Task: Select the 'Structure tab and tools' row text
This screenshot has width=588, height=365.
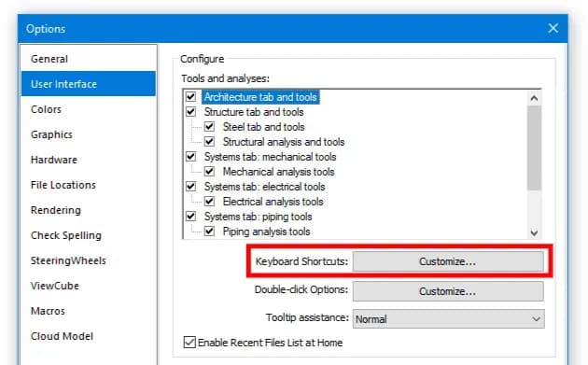Action: coord(254,112)
